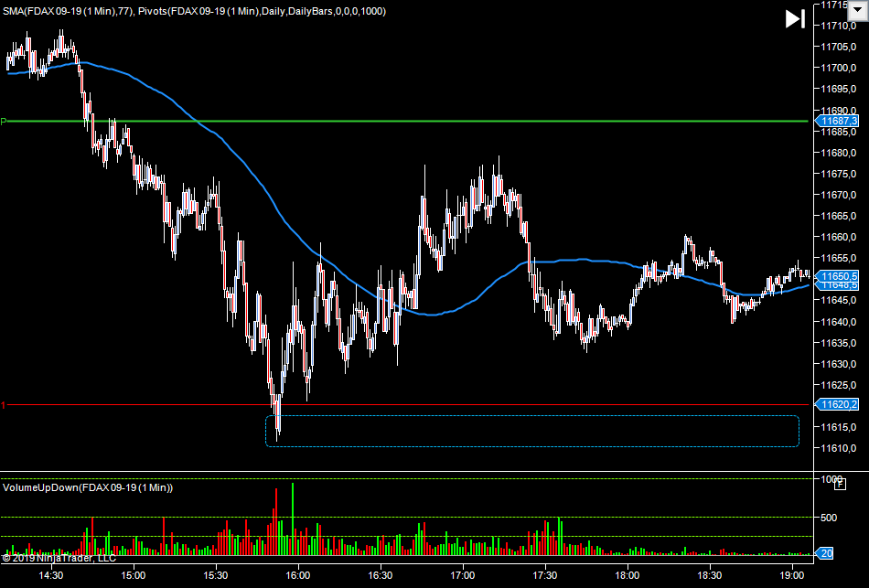Image resolution: width=869 pixels, height=588 pixels.
Task: Jump to the latest bar with skip-to-end icon
Action: pyautogui.click(x=795, y=19)
